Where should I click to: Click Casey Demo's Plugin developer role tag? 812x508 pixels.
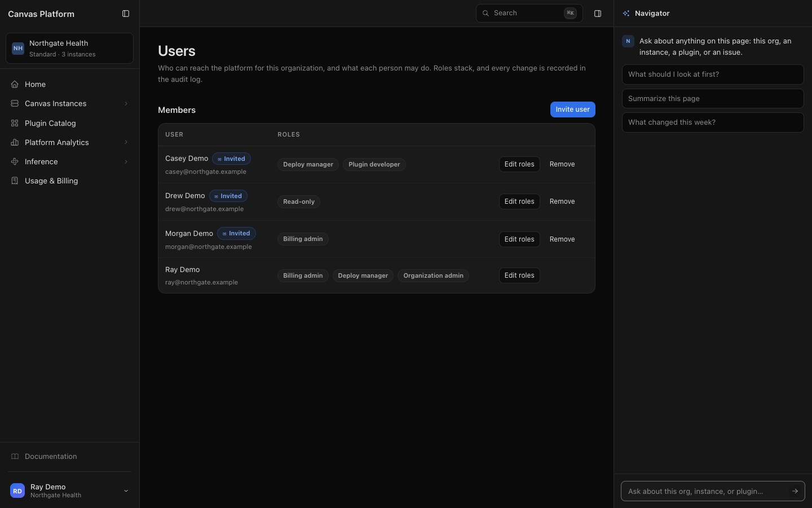[x=374, y=164]
